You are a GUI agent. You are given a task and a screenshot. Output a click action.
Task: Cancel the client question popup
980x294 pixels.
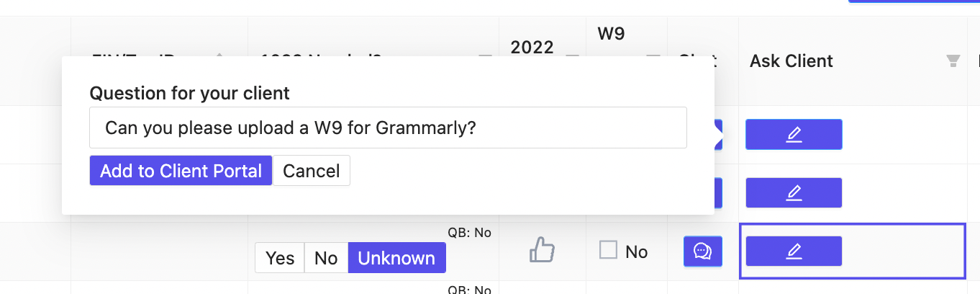pyautogui.click(x=311, y=171)
